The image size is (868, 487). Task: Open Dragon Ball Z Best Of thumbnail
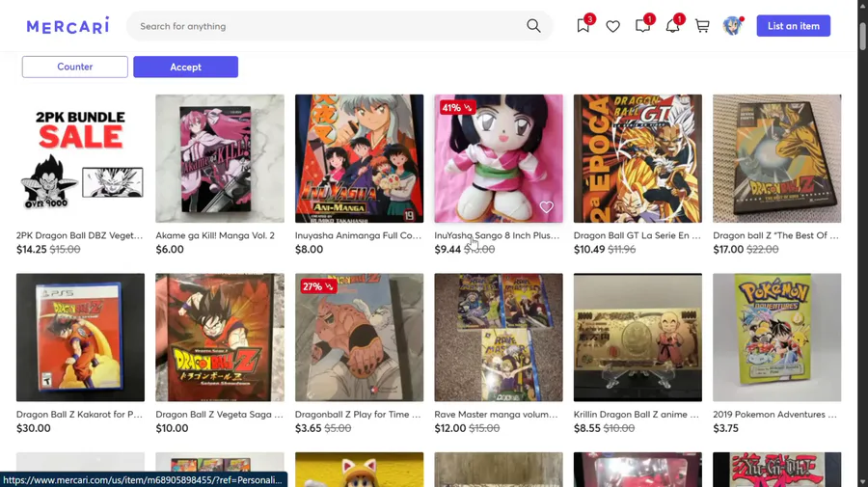click(x=776, y=158)
